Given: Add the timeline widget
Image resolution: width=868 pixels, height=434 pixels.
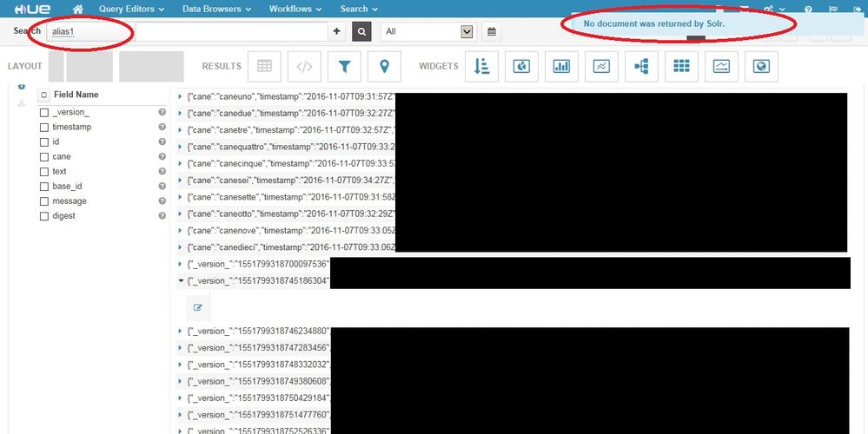Looking at the screenshot, I should [721, 66].
